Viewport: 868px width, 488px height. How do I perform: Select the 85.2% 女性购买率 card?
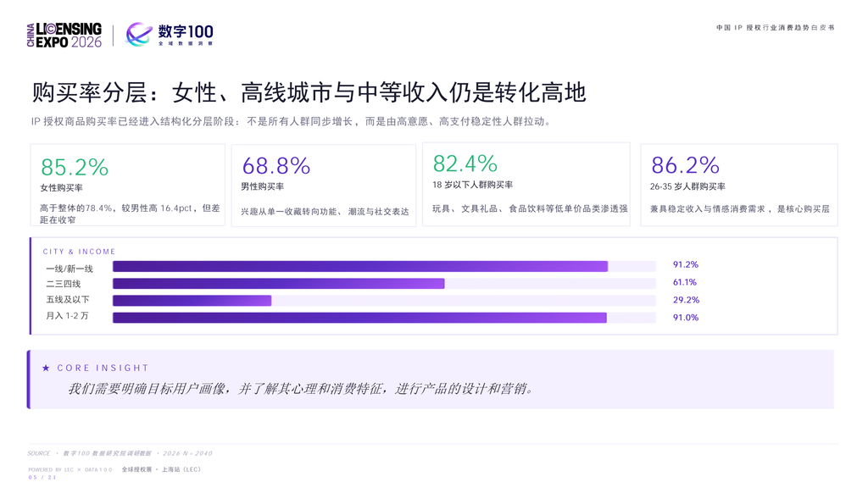coord(128,185)
